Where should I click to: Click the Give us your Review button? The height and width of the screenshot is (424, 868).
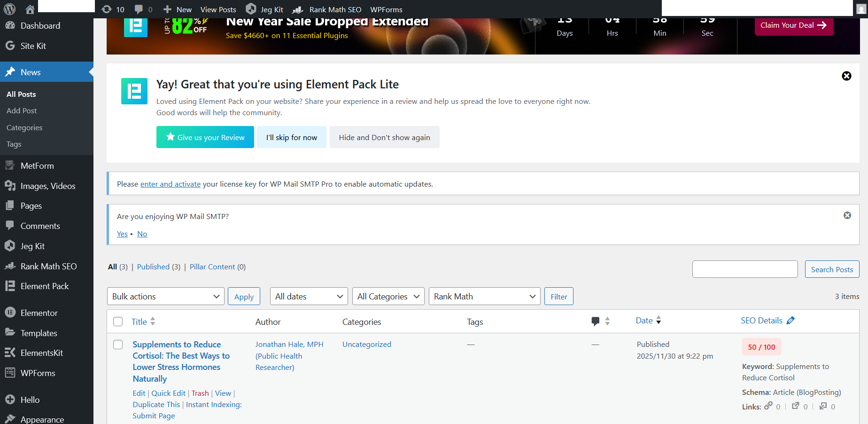coord(205,137)
